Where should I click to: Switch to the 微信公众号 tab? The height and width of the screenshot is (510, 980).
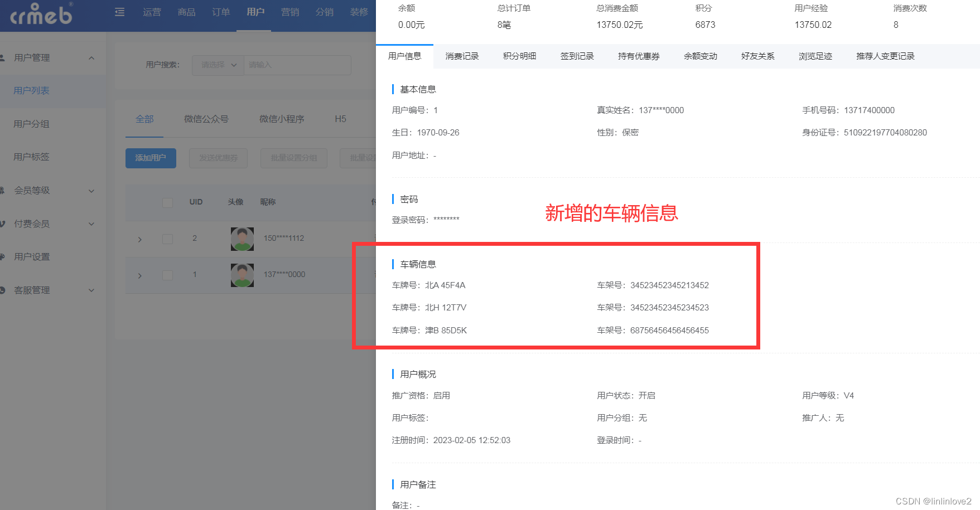pyautogui.click(x=206, y=119)
